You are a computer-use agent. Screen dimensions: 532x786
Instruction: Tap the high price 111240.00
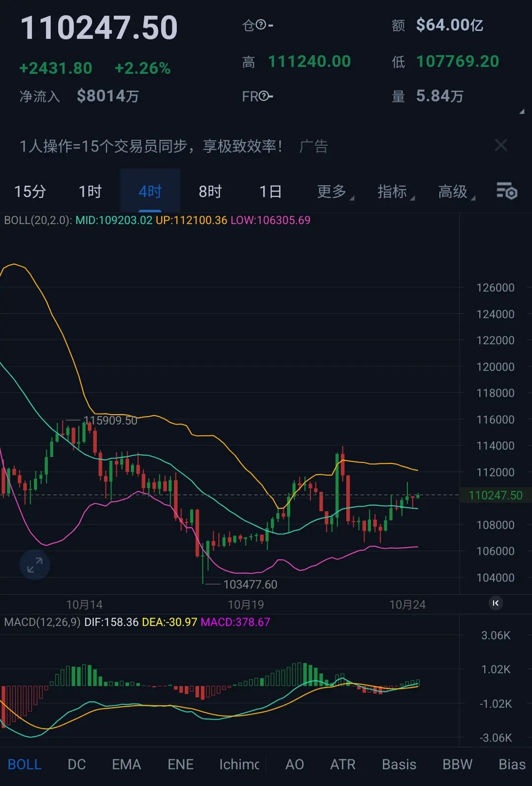coord(309,62)
